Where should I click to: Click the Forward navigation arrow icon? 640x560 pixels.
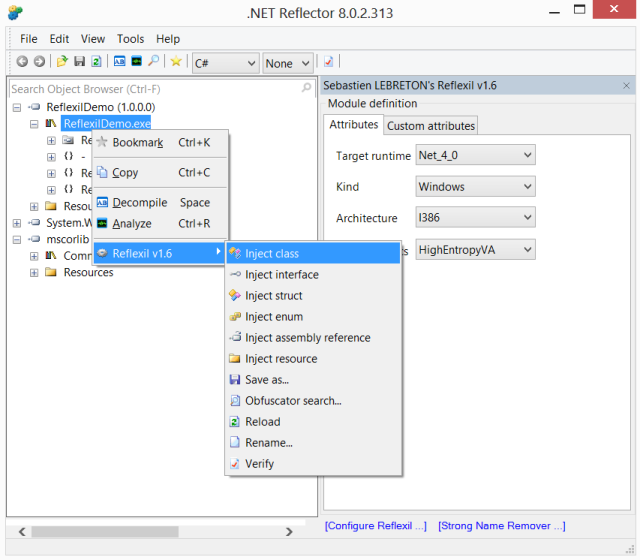pos(39,62)
